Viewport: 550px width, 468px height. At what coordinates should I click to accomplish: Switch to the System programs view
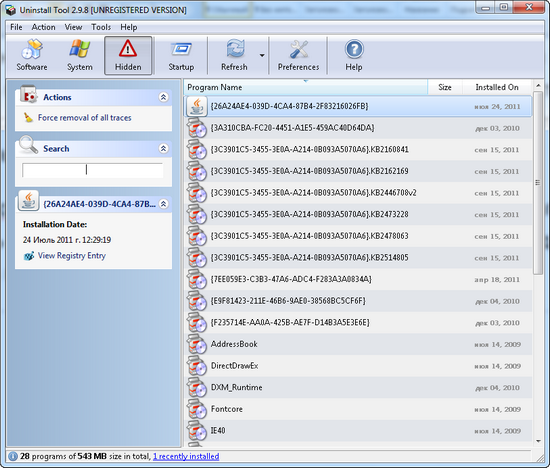point(80,55)
